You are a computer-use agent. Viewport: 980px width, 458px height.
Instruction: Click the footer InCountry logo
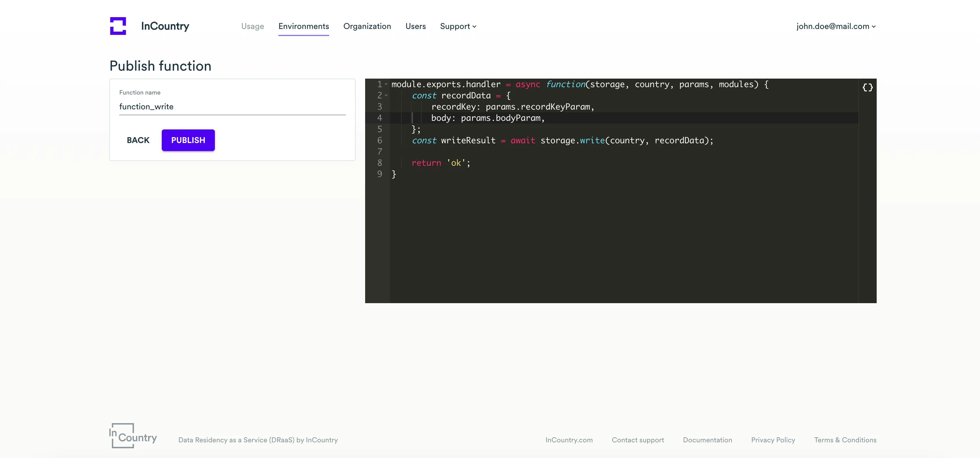tap(133, 436)
